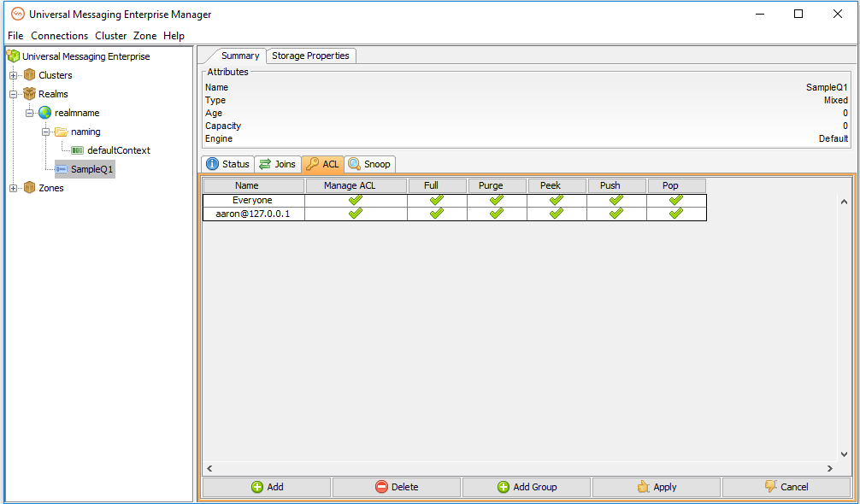Cancel the ACL changes
The image size is (860, 504).
point(786,486)
